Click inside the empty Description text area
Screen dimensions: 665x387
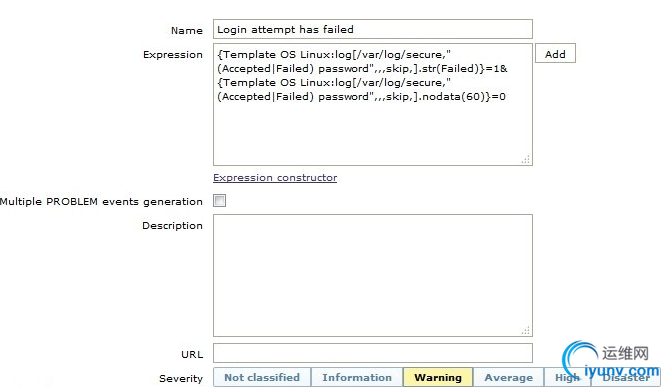point(372,276)
